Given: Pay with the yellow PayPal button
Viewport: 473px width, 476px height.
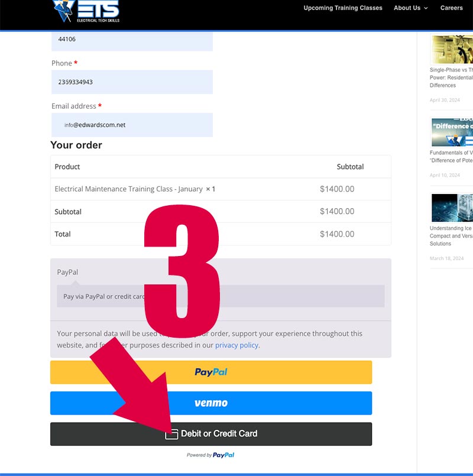Looking at the screenshot, I should pos(211,373).
